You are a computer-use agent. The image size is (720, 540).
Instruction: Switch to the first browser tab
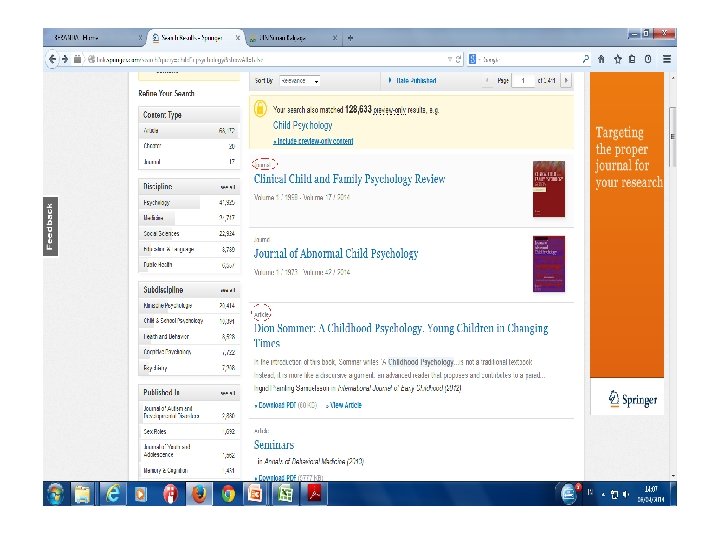point(94,38)
